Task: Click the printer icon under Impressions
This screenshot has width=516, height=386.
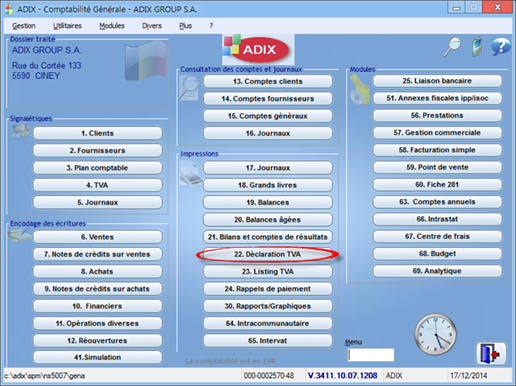Action: coord(191,173)
